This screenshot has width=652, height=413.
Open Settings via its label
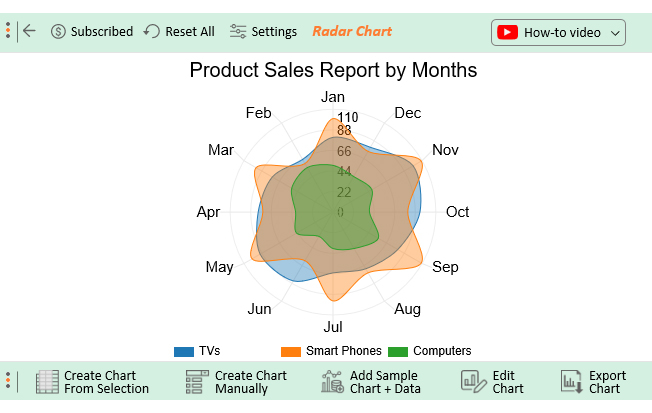[x=274, y=32]
